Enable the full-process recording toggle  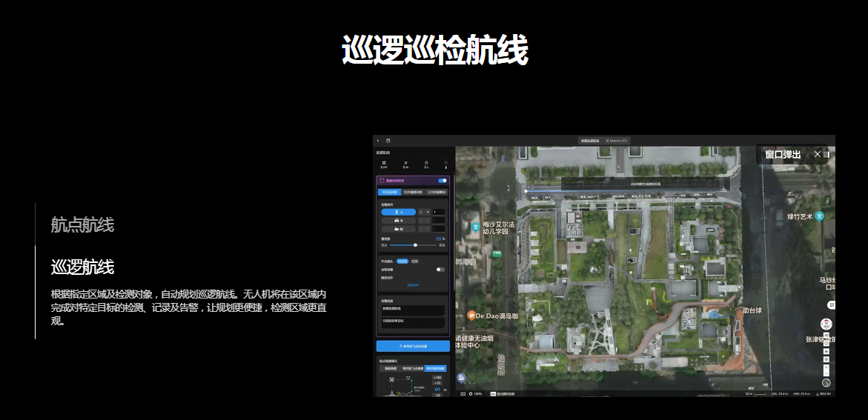point(440,270)
